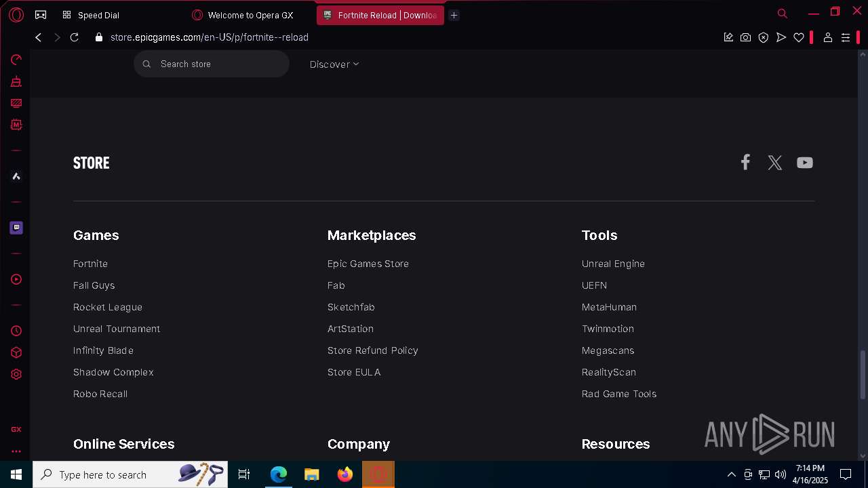868x488 pixels.
Task: Visit the Epic Games X page
Action: point(775,163)
